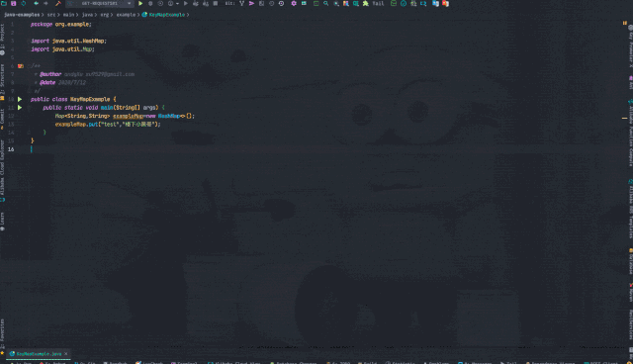Open the RestServices right side panel

coord(630,325)
